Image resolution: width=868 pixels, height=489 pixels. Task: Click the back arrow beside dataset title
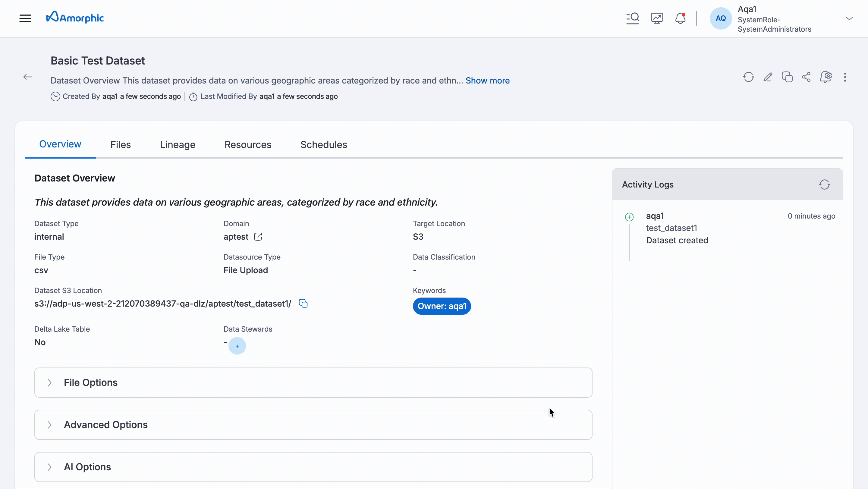pyautogui.click(x=28, y=77)
